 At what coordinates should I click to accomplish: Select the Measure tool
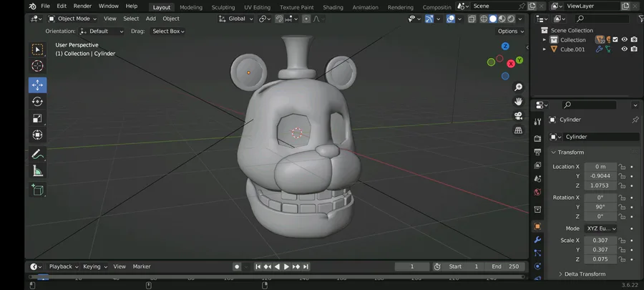click(x=37, y=170)
